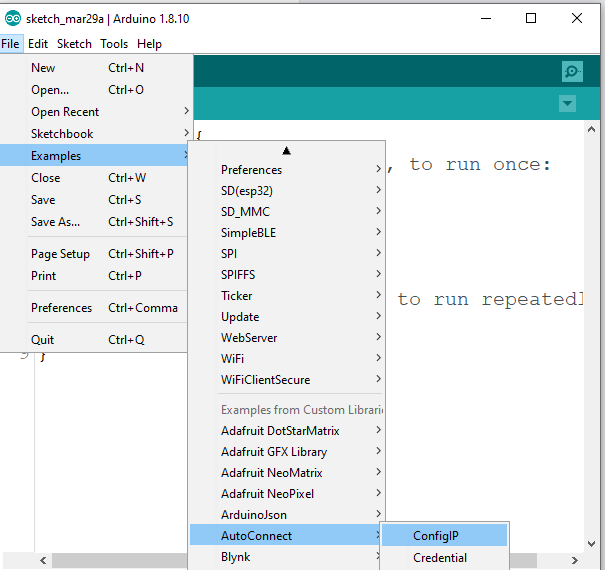
Task: Expand the SD(esp32) examples submenu
Action: [x=287, y=191]
